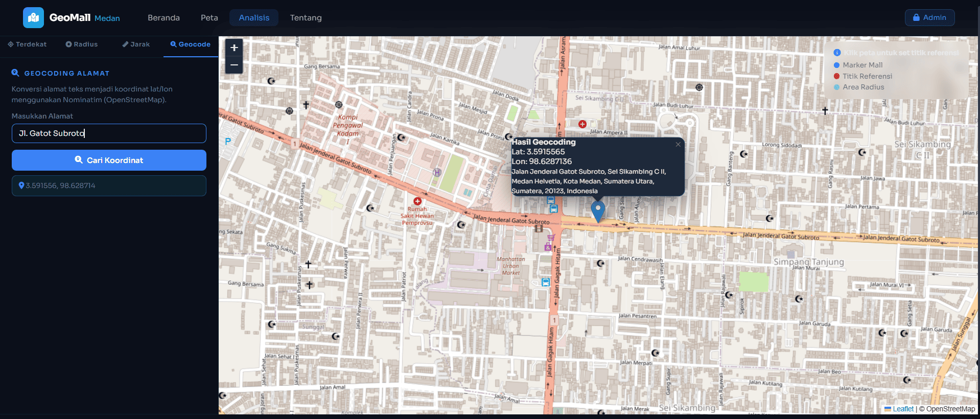Click the Hasil Geocoding popup title
Screen dimensions: 980x419
544,142
